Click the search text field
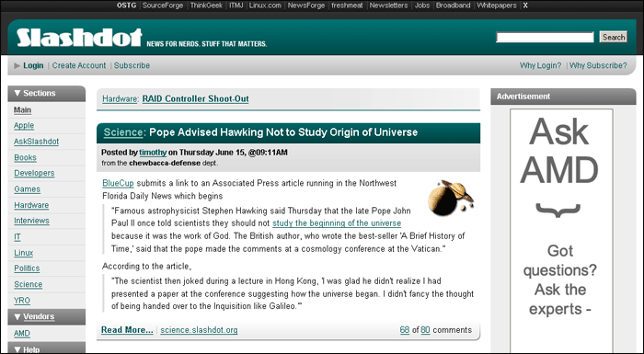 coord(545,38)
